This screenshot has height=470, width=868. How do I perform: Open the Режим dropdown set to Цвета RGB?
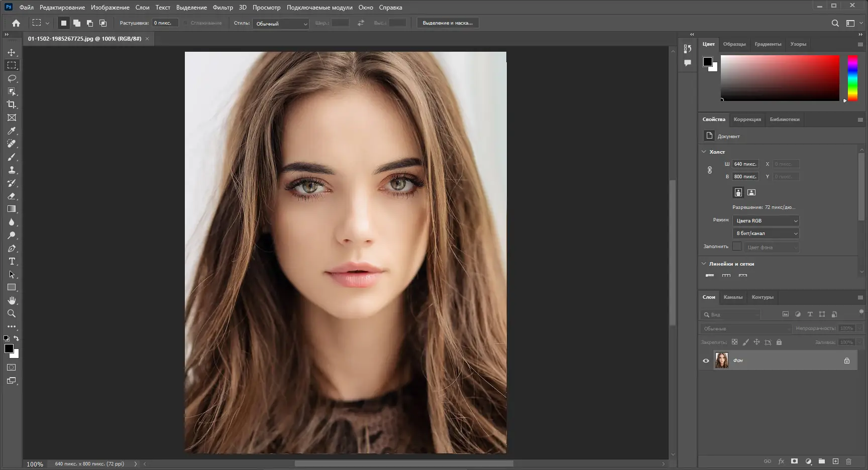[766, 220]
